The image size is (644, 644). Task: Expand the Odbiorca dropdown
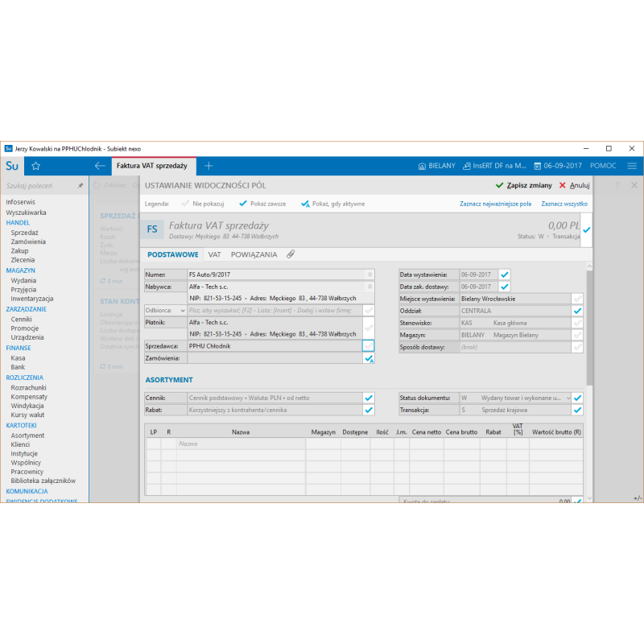[182, 310]
